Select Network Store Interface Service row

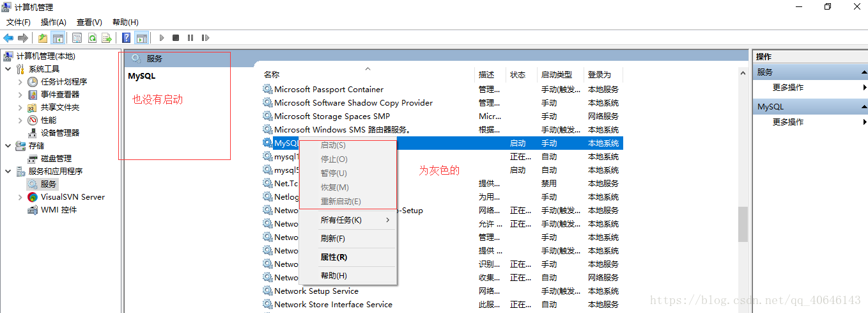pos(442,305)
